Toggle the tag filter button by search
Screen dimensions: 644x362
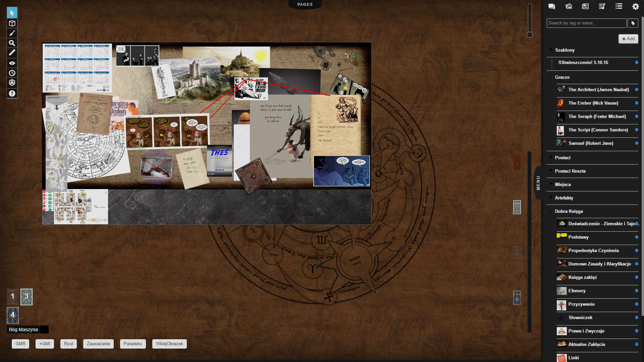pos(633,23)
